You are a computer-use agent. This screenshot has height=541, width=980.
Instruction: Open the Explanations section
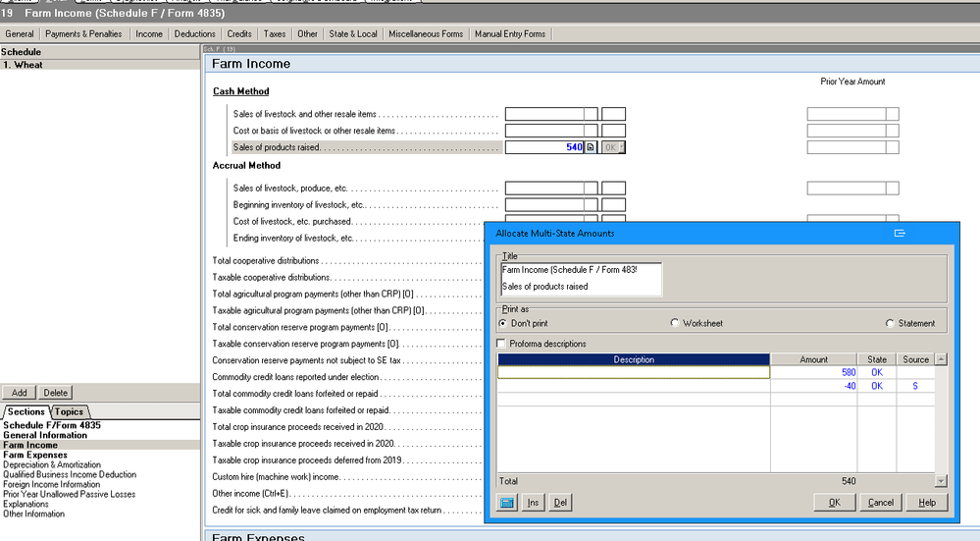point(26,504)
